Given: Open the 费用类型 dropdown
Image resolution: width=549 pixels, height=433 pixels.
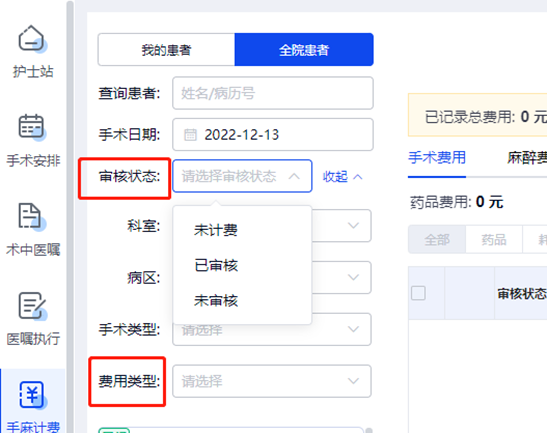Looking at the screenshot, I should [x=272, y=381].
